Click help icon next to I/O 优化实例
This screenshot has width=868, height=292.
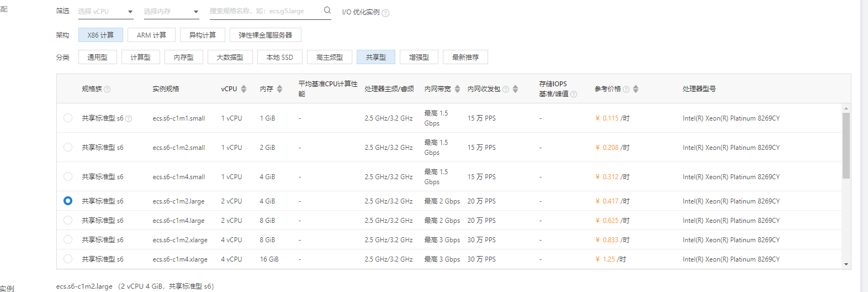tap(385, 13)
